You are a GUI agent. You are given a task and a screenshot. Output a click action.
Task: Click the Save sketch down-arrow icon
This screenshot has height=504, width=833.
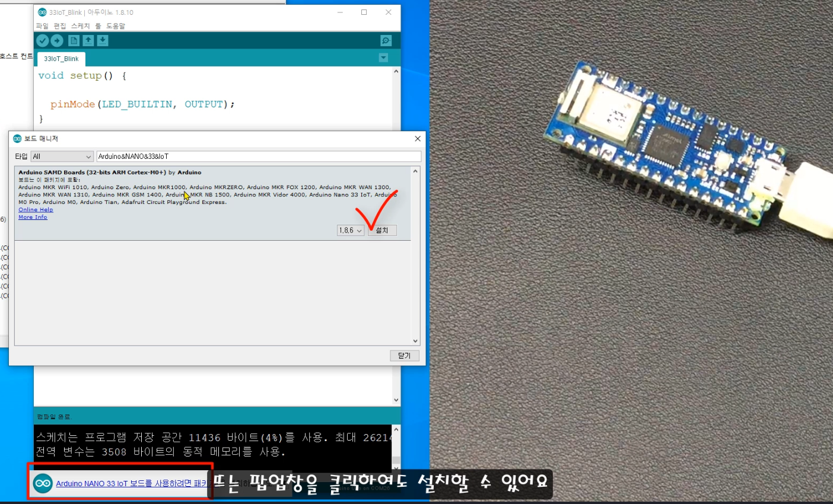pyautogui.click(x=103, y=40)
